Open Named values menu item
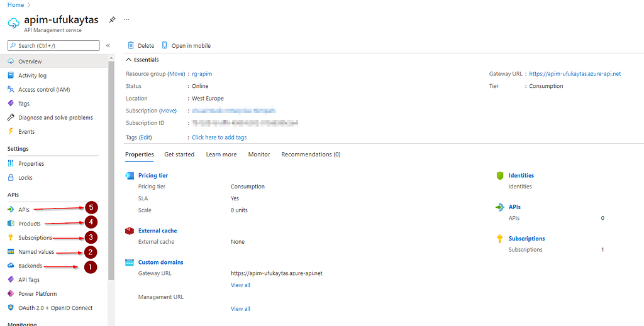 (x=36, y=252)
